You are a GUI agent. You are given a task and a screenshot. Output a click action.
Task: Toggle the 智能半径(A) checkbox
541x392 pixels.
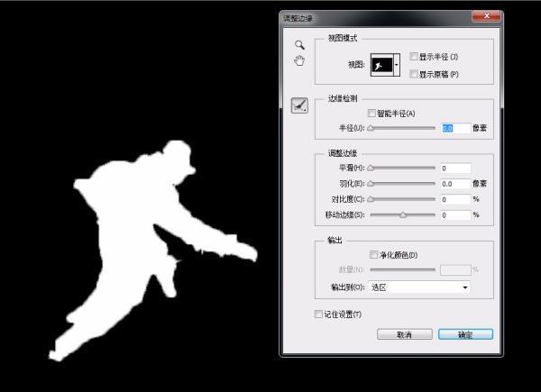[x=371, y=113]
